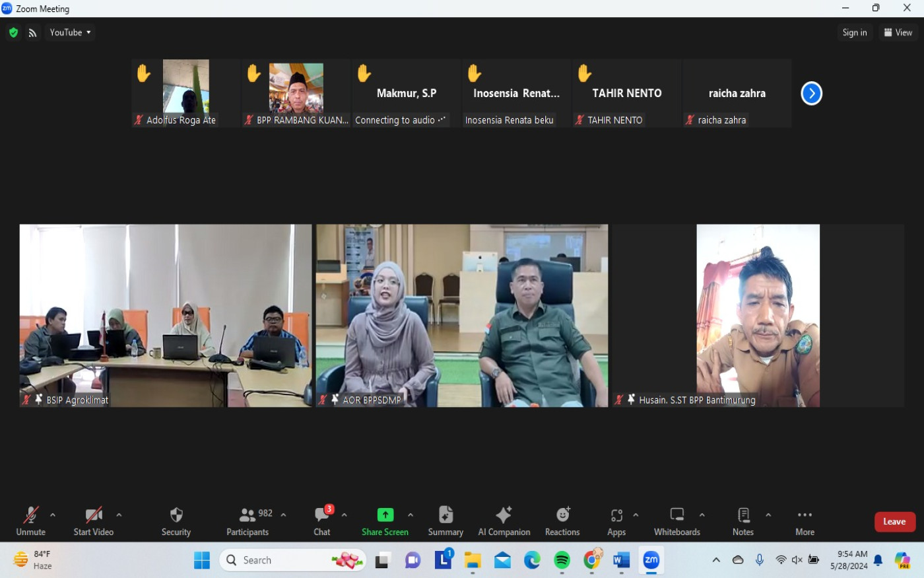The width and height of the screenshot is (924, 578).
Task: Expand video options arrow beside Start Video
Action: pos(119,515)
